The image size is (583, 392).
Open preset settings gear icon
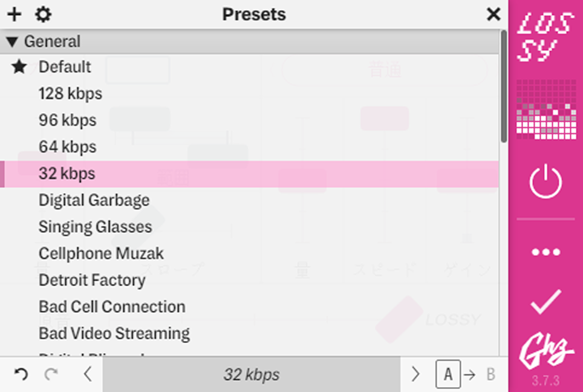point(43,15)
